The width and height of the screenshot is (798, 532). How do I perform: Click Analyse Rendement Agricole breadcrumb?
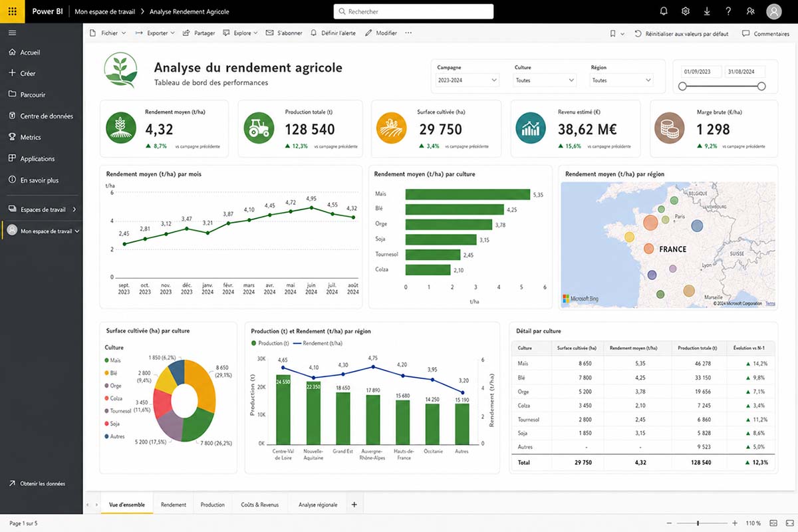[190, 11]
